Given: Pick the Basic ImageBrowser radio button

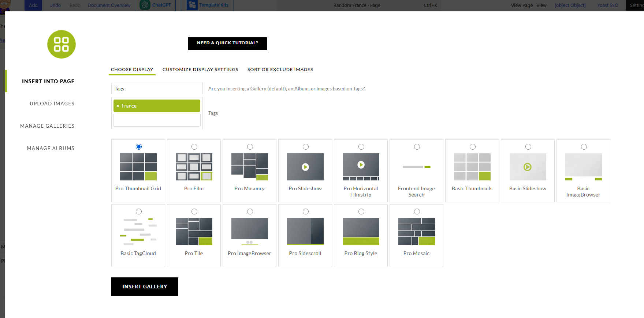Looking at the screenshot, I should coord(584,147).
